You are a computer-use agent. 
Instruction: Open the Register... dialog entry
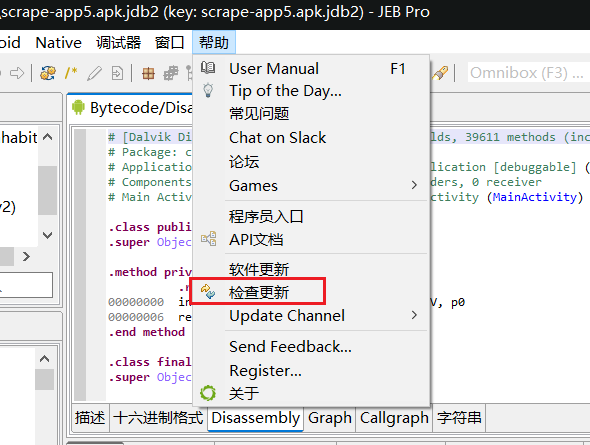pos(310,371)
